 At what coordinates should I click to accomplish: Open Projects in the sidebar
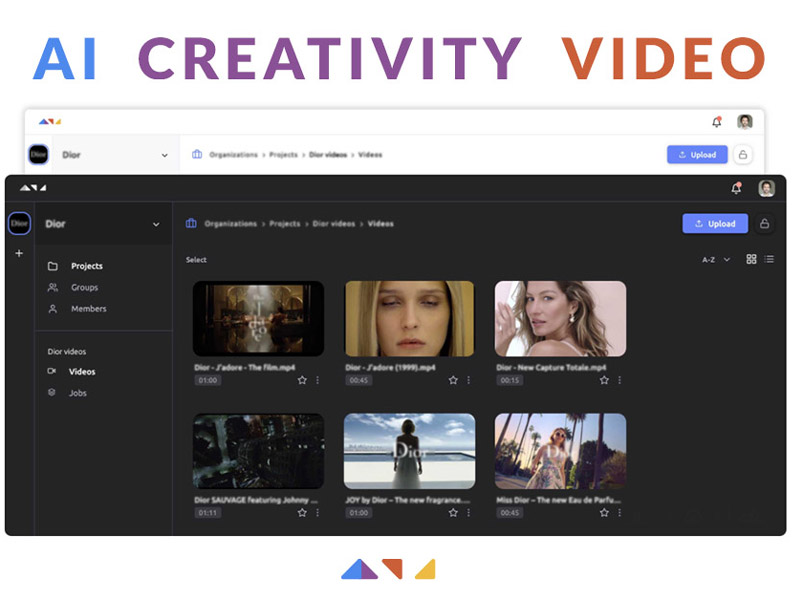click(86, 266)
